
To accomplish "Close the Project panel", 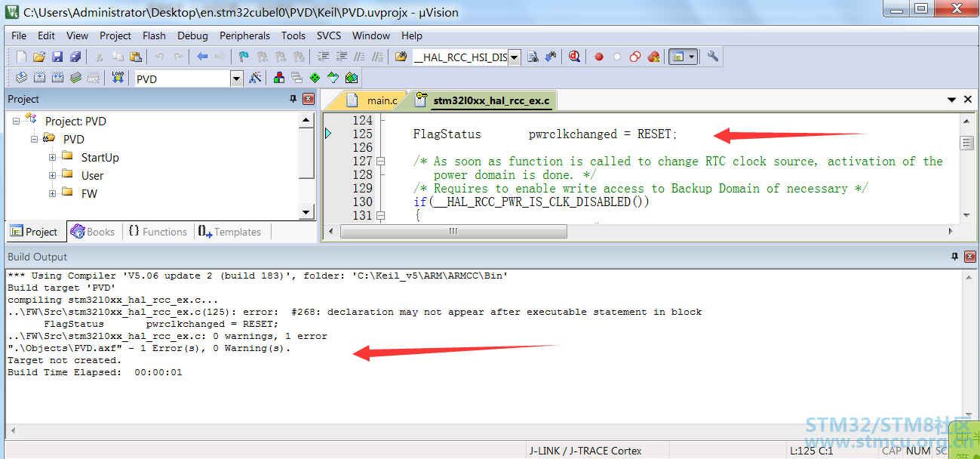I will point(308,99).
